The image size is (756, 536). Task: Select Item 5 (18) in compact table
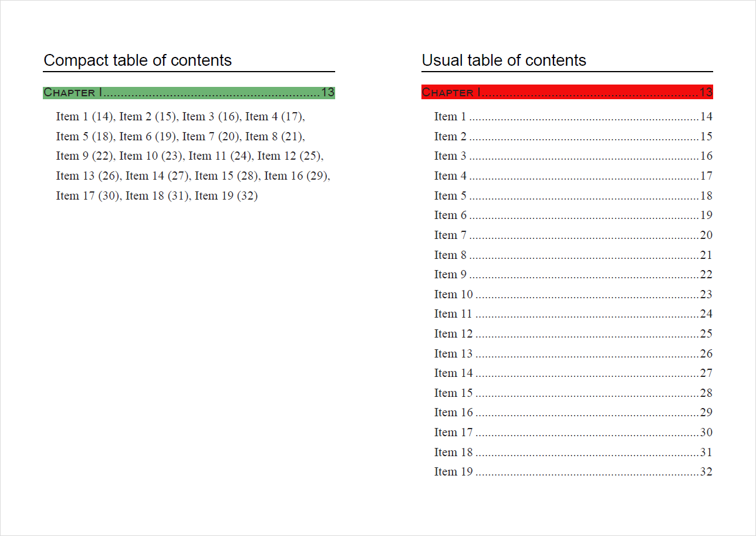84,136
